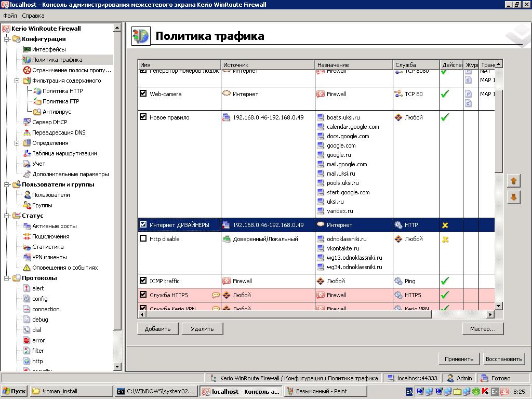Image resolution: width=532 pixels, height=399 pixels.
Task: Open the Оповещения о событиях warning icon
Action: pyautogui.click(x=27, y=268)
